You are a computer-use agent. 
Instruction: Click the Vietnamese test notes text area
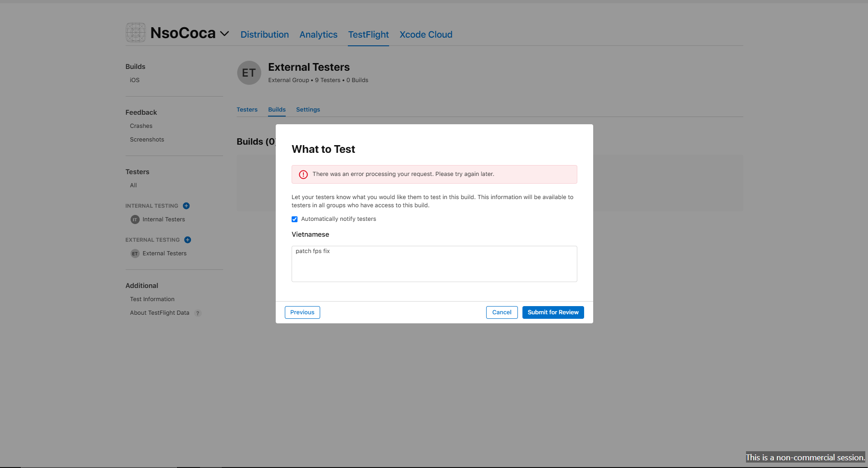coord(434,264)
